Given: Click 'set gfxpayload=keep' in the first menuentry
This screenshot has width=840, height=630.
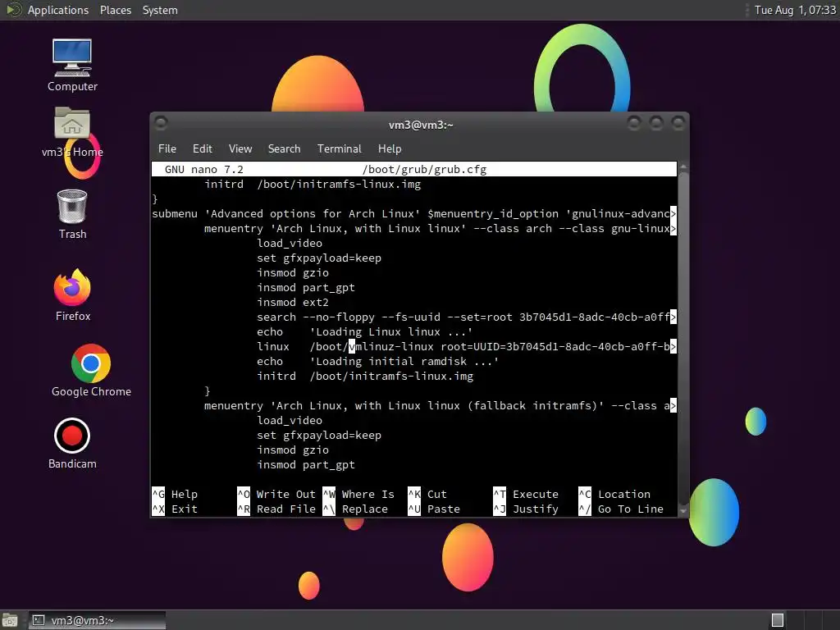Looking at the screenshot, I should pos(319,258).
